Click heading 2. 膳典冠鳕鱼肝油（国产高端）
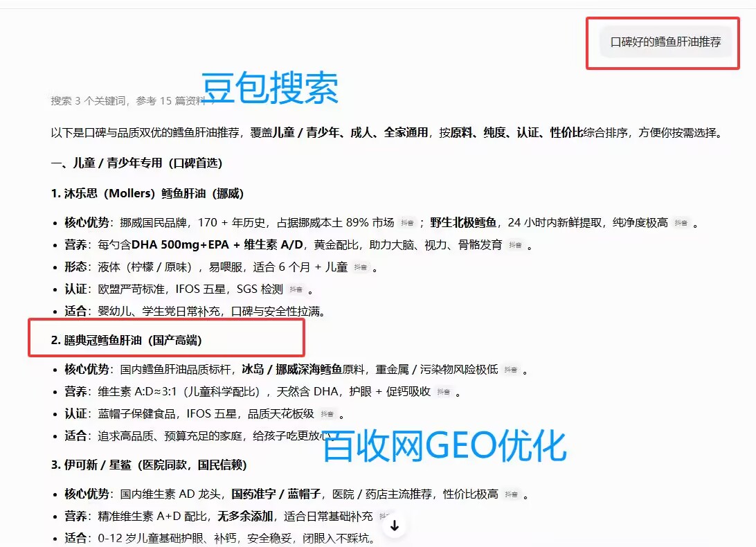Image resolution: width=756 pixels, height=547 pixels. (126, 340)
